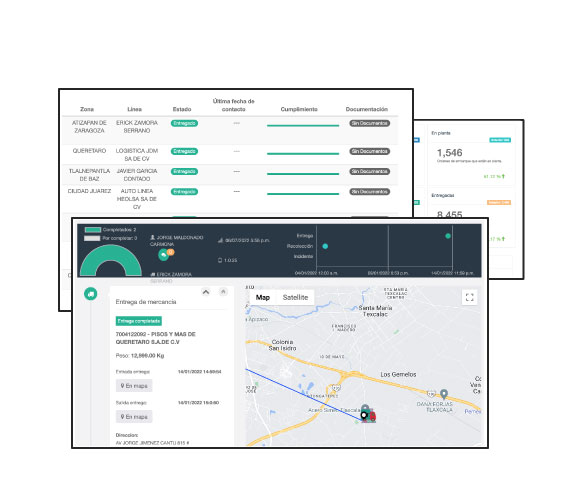Screen dimensions: 586x498
Task: Click the Documentación column header
Action: (x=367, y=109)
